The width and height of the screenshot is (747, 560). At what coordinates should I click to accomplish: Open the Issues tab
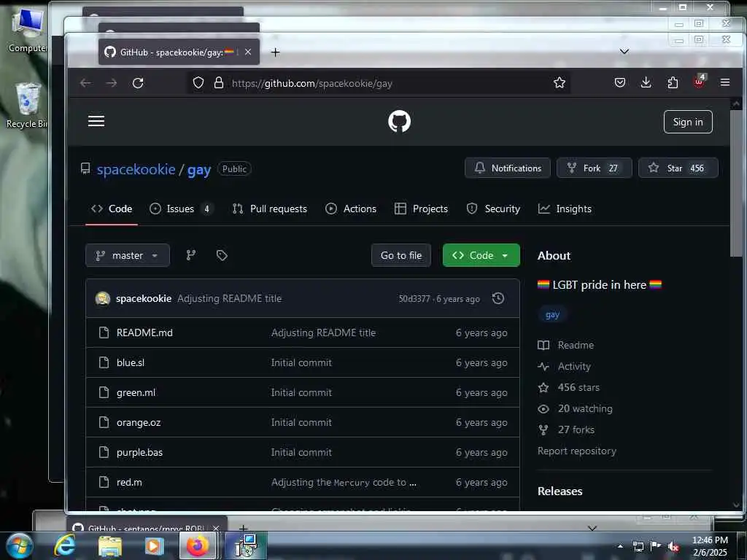click(x=182, y=209)
